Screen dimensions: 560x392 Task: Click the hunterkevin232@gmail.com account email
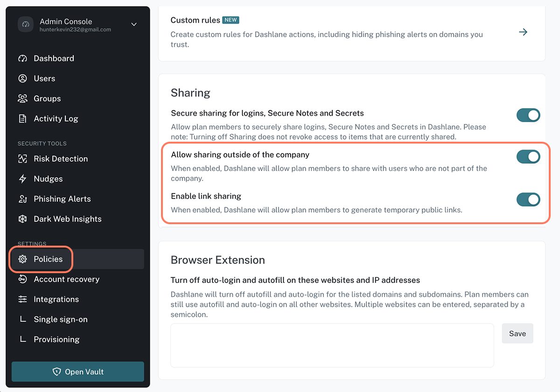click(x=75, y=30)
